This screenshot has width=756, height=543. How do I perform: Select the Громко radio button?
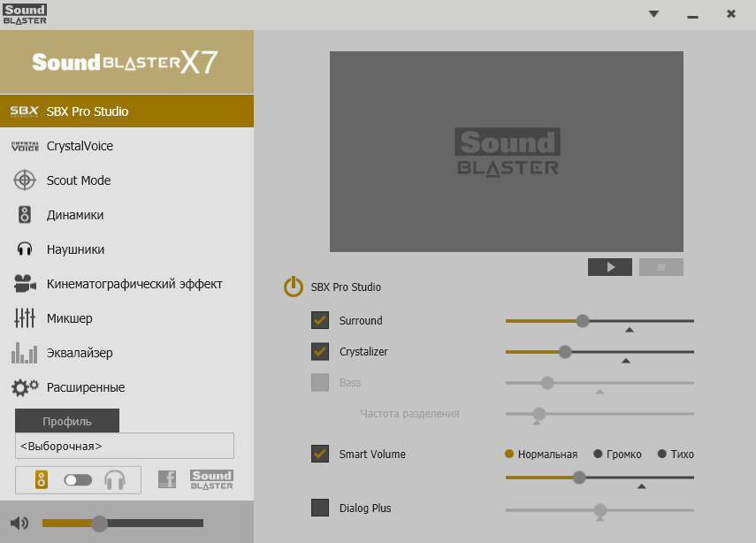pos(598,454)
